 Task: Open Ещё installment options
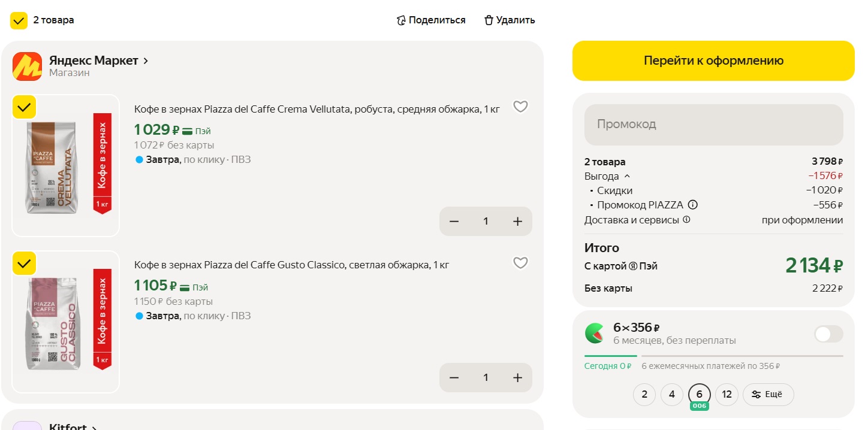768,395
